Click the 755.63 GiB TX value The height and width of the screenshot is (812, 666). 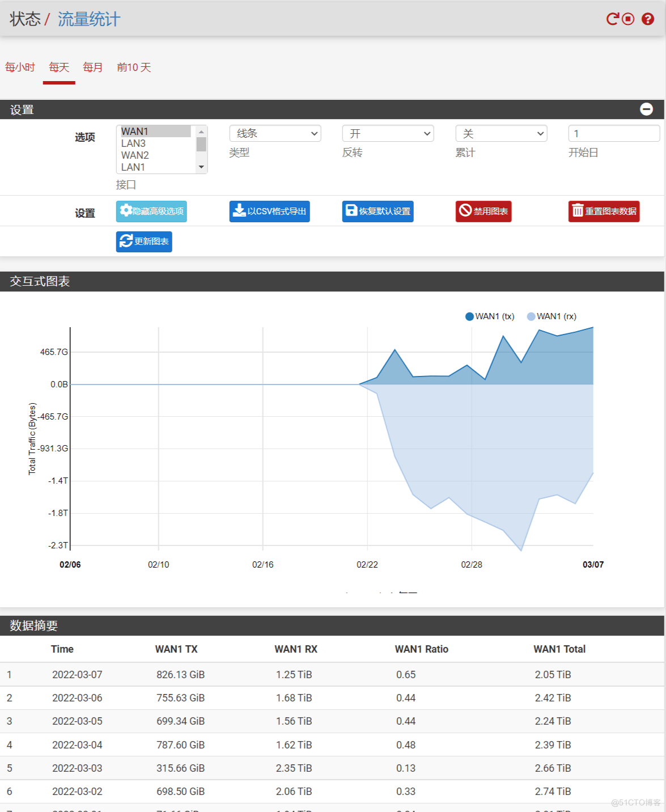(181, 698)
